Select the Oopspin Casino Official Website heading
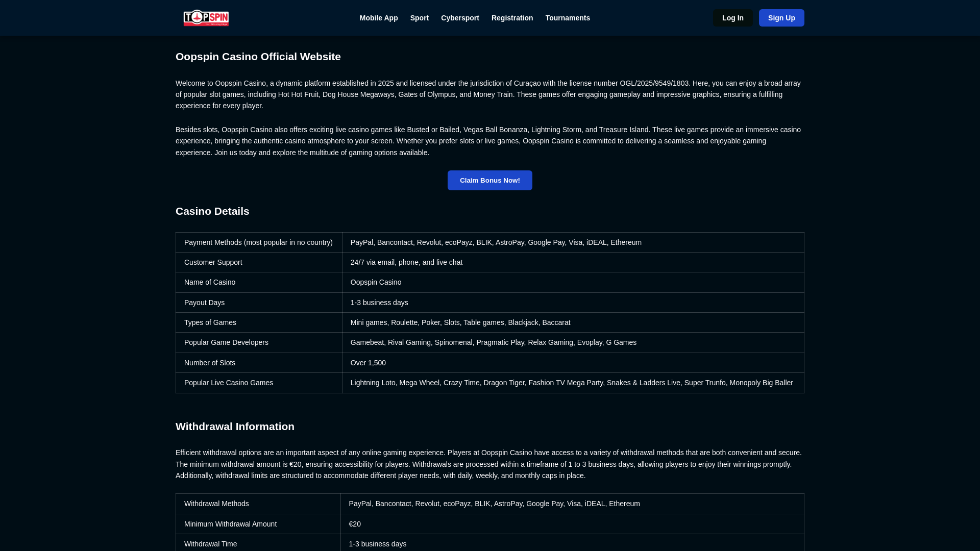The height and width of the screenshot is (551, 980). click(258, 57)
